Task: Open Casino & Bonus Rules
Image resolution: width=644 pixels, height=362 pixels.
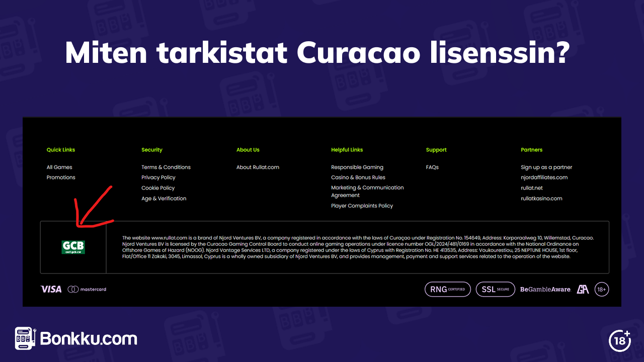Action: click(358, 177)
